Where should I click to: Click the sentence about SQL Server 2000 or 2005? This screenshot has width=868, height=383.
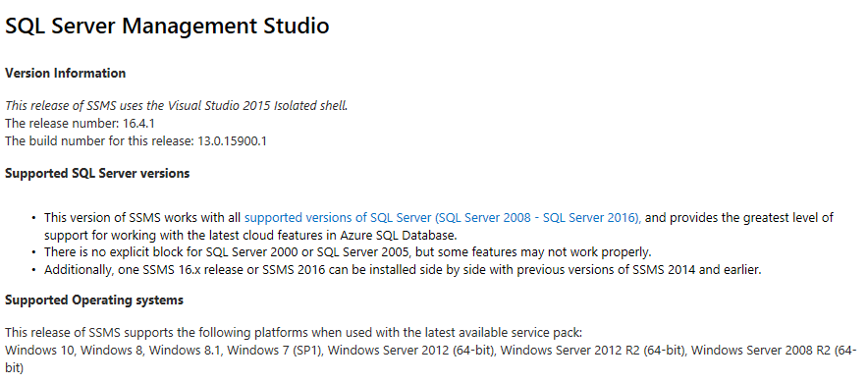[348, 252]
